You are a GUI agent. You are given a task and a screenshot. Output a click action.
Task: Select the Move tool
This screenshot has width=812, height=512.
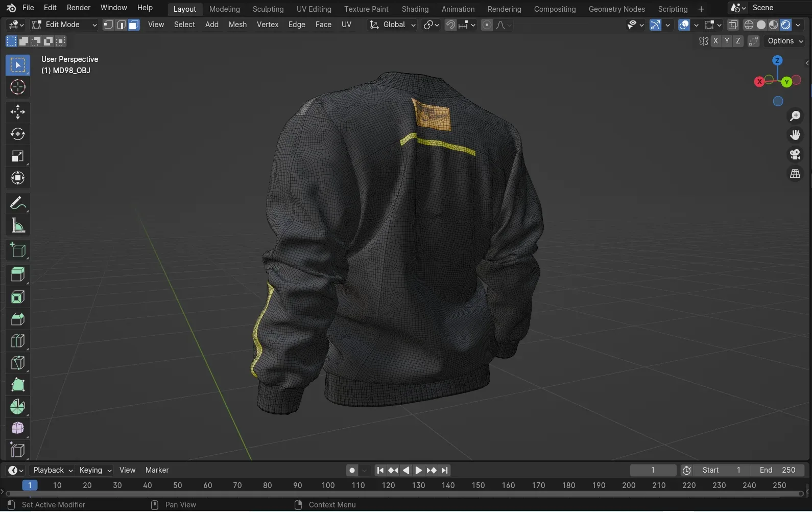click(x=18, y=112)
